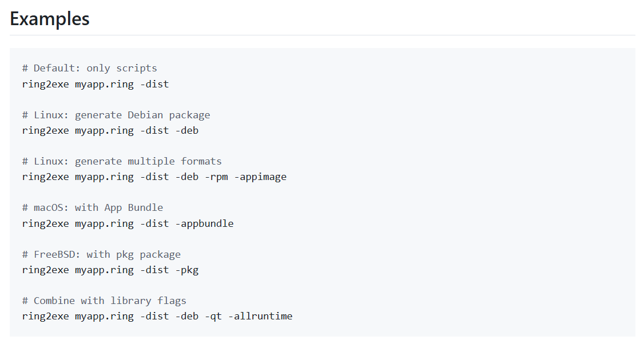The height and width of the screenshot is (344, 644).
Task: Click the "-allruntime" flag in the code
Action: tap(260, 316)
